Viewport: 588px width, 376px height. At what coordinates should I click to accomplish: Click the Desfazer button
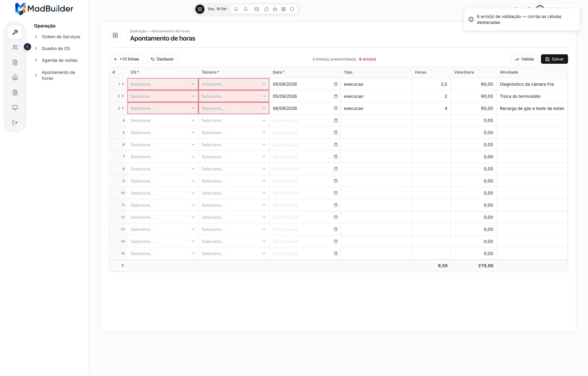[x=162, y=59]
